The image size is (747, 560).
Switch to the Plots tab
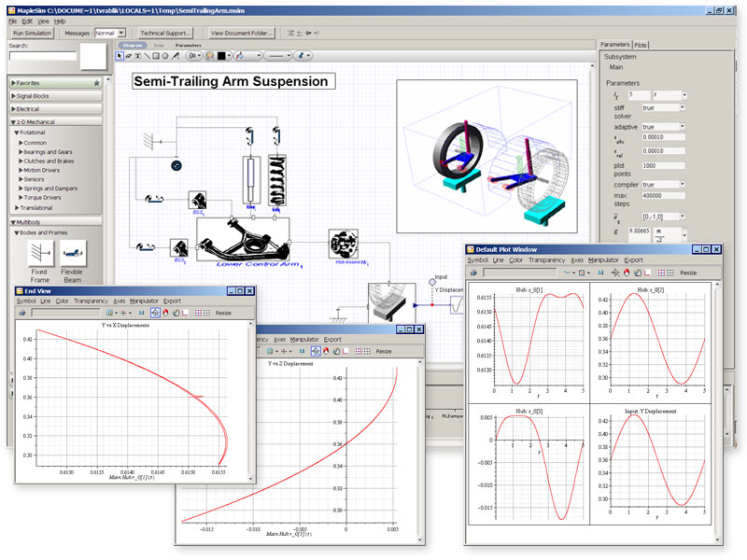pos(641,45)
